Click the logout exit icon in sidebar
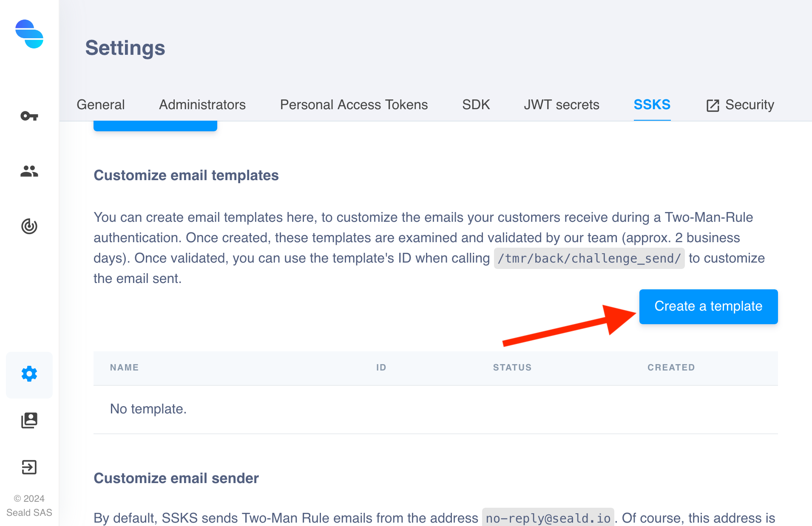The height and width of the screenshot is (526, 812). [29, 467]
